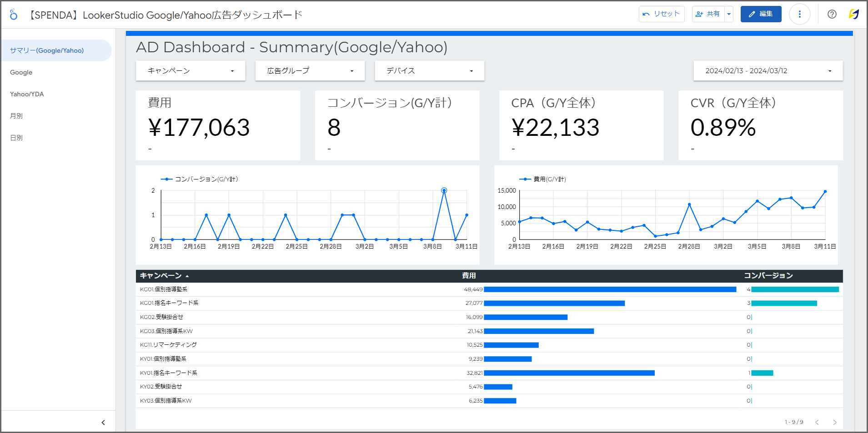Screen dimensions: 868x433
Task: Open the Looker Studio more options menu
Action: [800, 14]
